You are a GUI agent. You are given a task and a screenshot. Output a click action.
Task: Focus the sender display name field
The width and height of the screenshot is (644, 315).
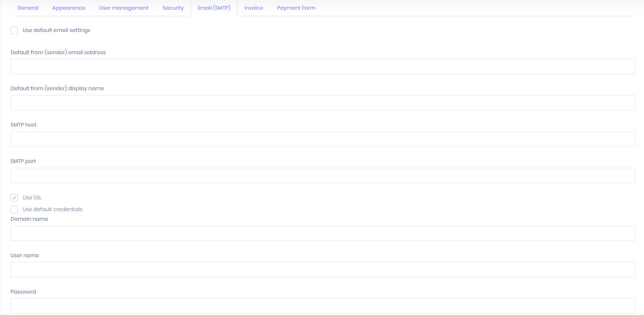[323, 103]
